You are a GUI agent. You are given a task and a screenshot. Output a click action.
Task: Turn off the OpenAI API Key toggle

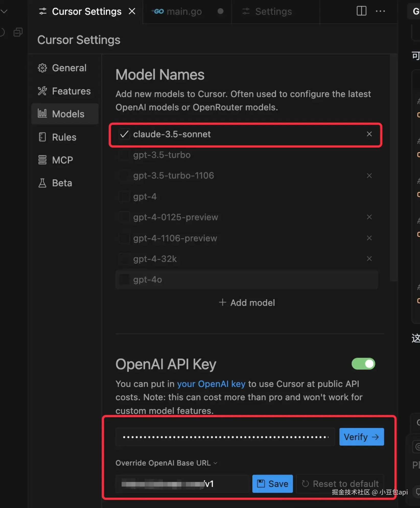(363, 364)
